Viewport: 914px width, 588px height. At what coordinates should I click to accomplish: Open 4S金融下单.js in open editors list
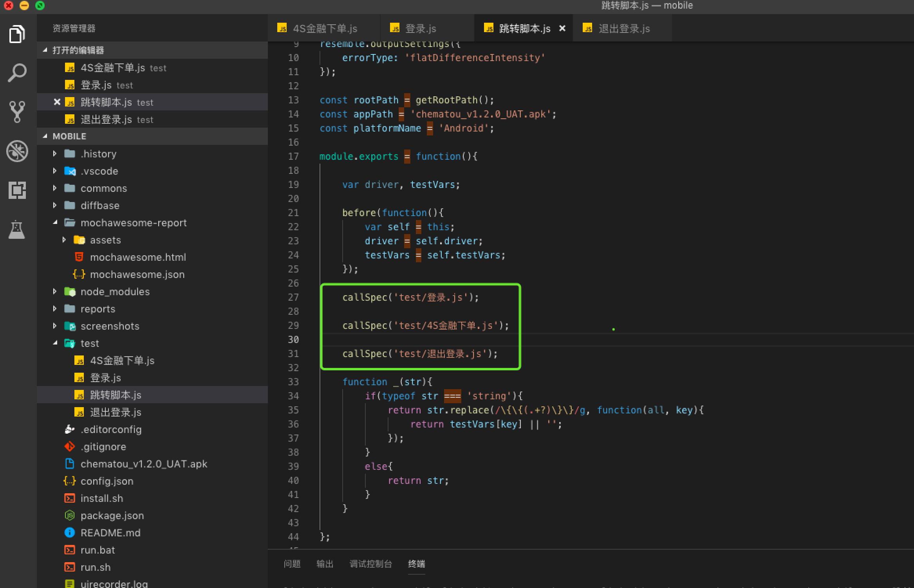[152, 68]
